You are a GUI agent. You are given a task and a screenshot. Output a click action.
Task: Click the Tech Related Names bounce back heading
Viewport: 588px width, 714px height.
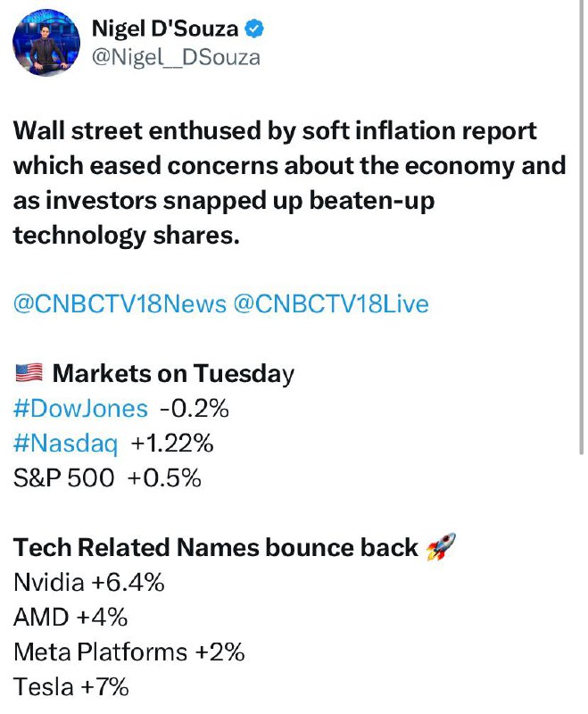tap(216, 547)
